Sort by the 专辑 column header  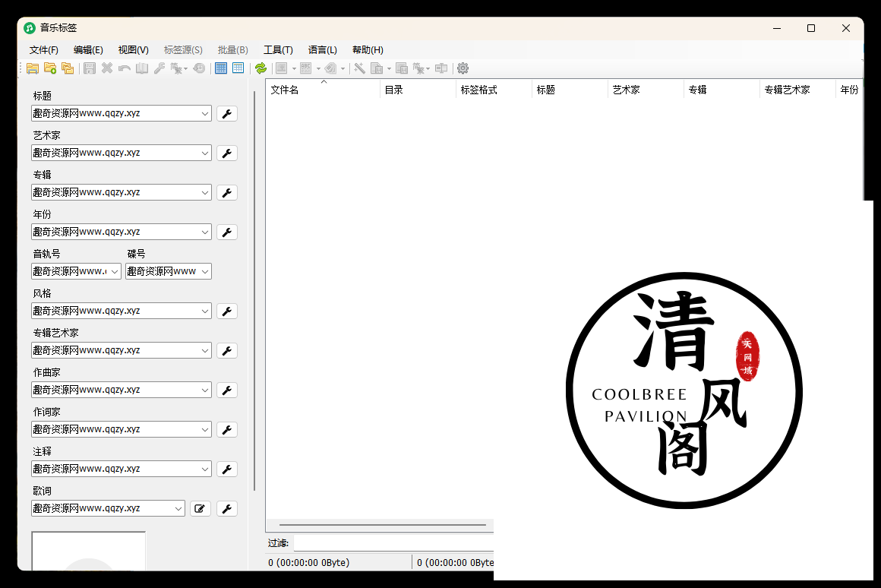[722, 90]
